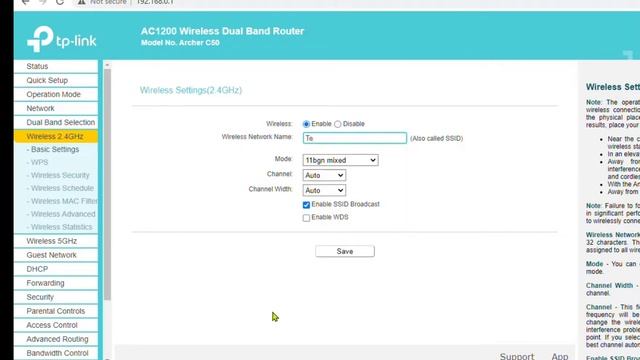The height and width of the screenshot is (360, 640).
Task: Click the Model No. Archer C50 text
Action: [x=180, y=43]
